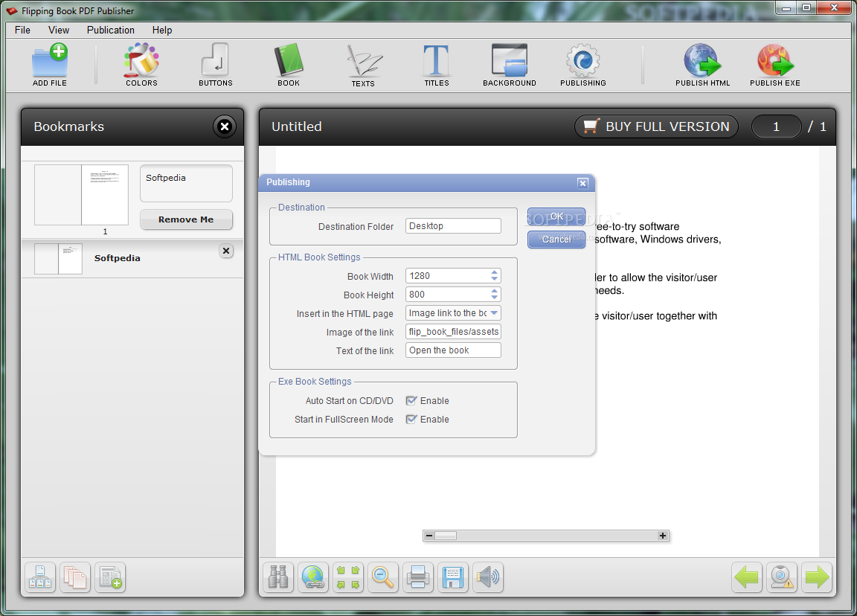Click the Publish EXE icon
Screen dimensions: 857x616
(775, 65)
